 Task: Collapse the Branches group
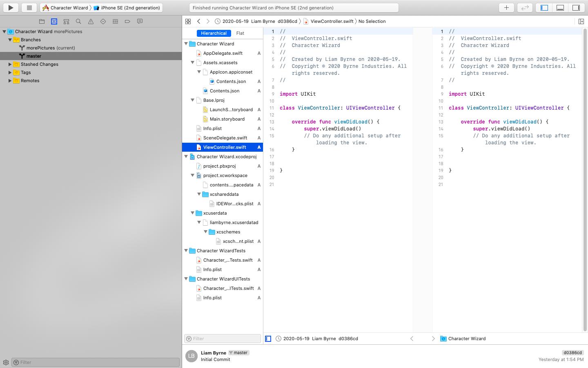click(10, 40)
